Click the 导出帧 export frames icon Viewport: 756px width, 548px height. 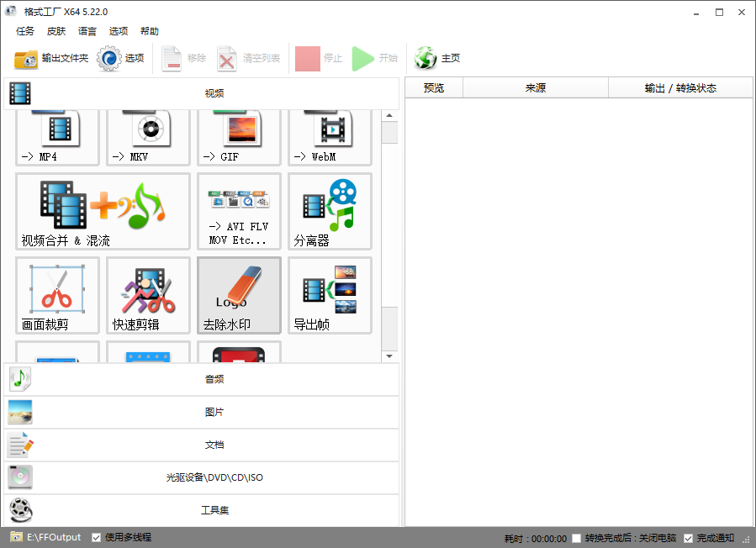coord(330,295)
